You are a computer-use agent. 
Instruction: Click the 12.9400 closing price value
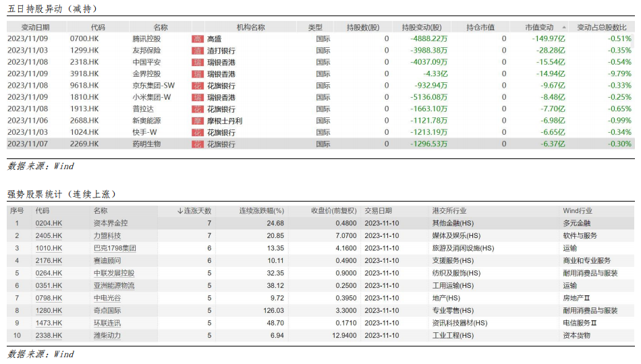click(x=344, y=336)
